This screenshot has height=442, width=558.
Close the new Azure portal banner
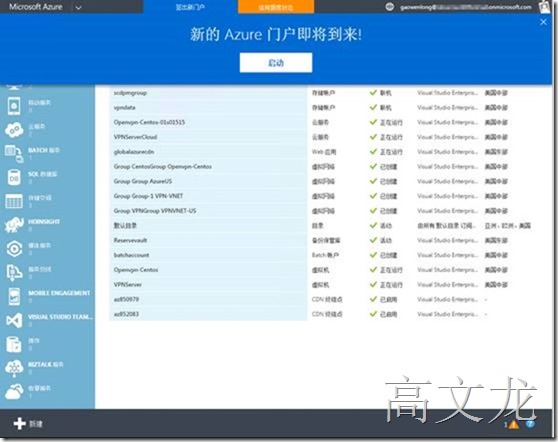[x=543, y=22]
